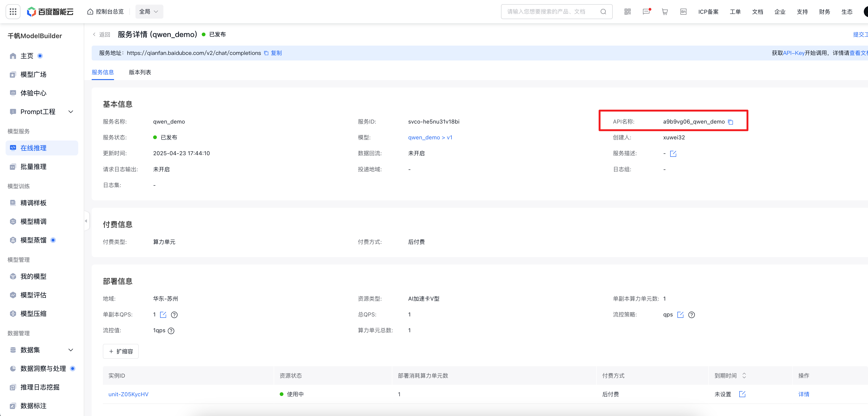The width and height of the screenshot is (868, 416).
Task: Open the shopping cart icon
Action: [x=664, y=11]
